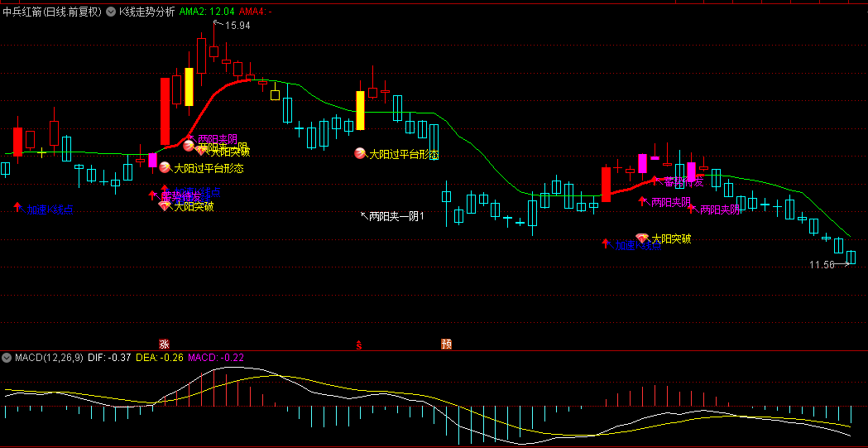Expand the chevron beside MACD(12,26,9)
868x448 pixels.
pyautogui.click(x=7, y=358)
